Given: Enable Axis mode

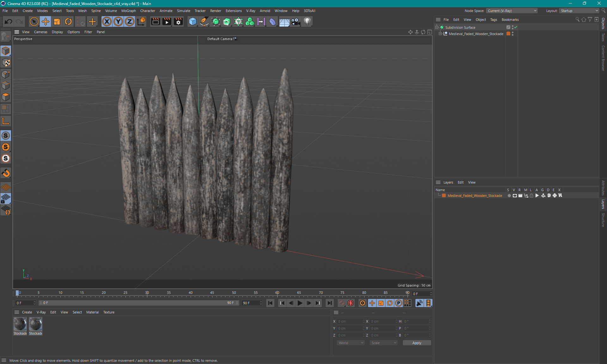Looking at the screenshot, I should click(x=6, y=121).
